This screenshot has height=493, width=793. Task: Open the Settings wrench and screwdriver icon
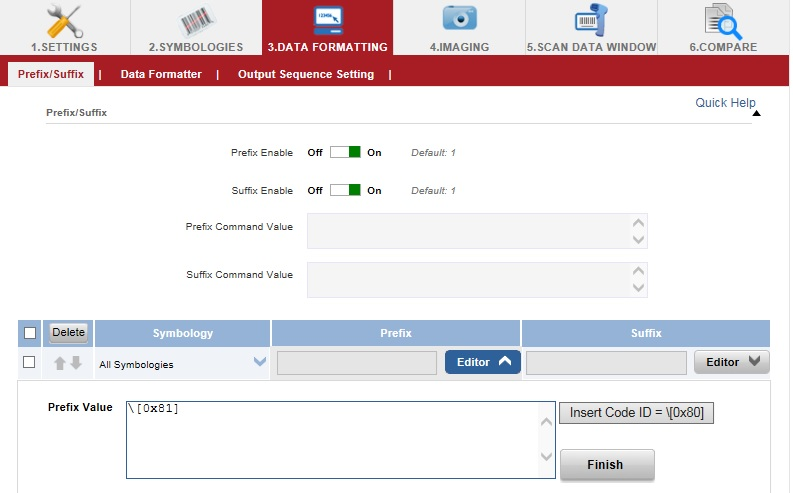coord(65,20)
